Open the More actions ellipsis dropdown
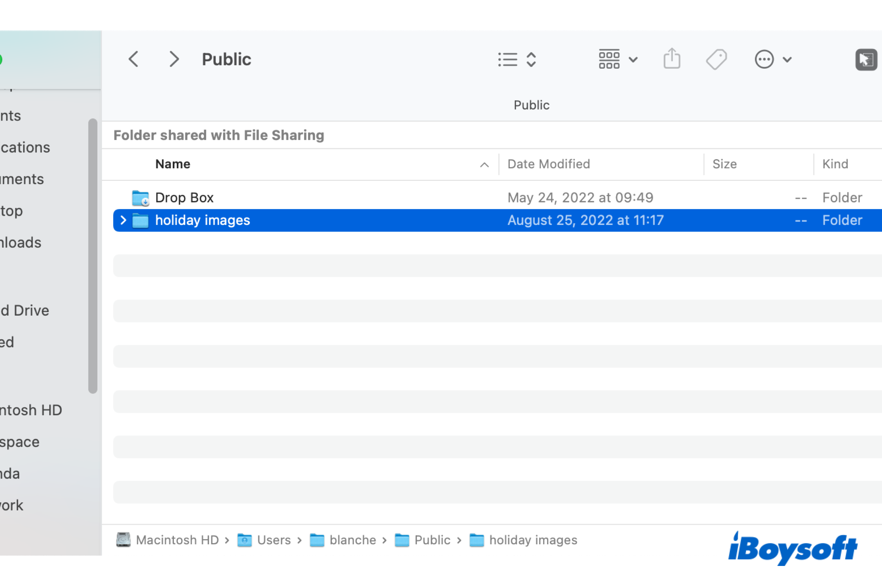This screenshot has height=588, width=882. [x=764, y=59]
